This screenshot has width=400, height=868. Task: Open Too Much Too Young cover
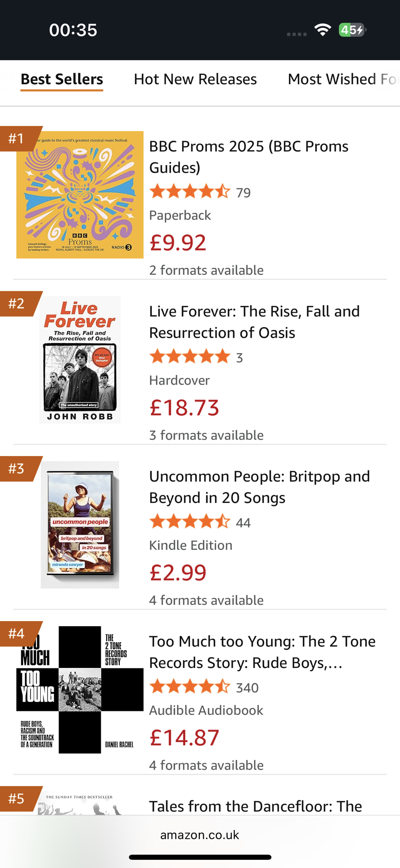coord(80,690)
